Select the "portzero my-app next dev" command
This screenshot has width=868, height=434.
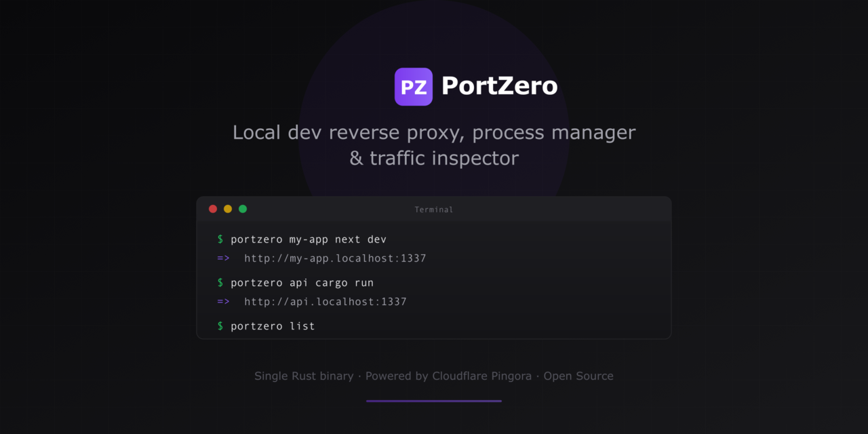[309, 239]
